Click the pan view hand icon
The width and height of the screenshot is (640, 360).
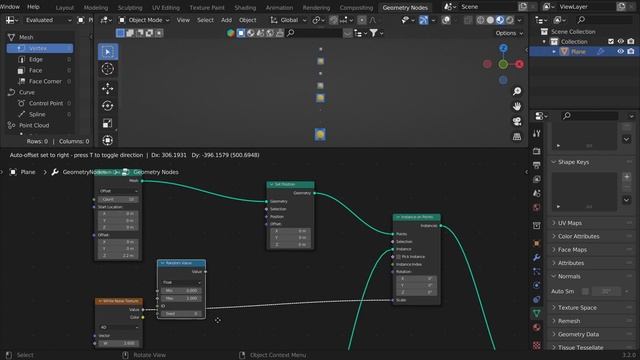(517, 106)
